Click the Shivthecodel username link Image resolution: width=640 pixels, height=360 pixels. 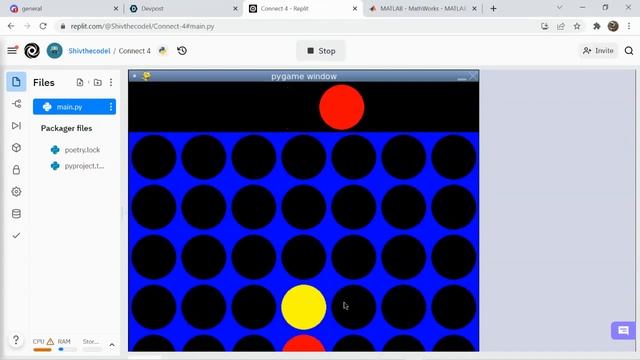click(89, 51)
